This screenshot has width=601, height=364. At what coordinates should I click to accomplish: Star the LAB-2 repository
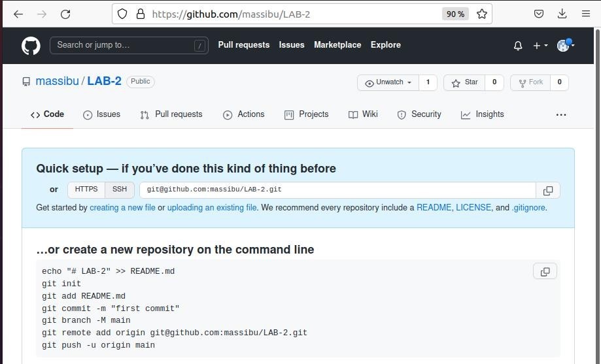(464, 82)
